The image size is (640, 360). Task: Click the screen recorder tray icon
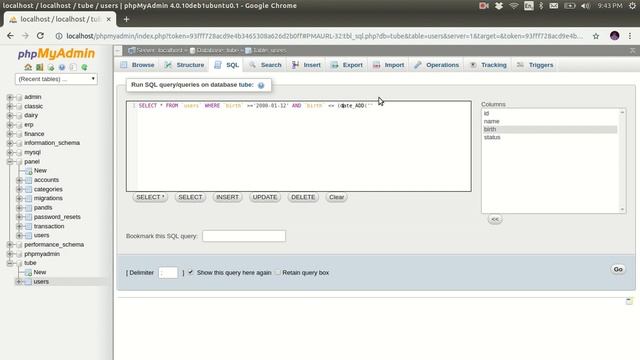(484, 6)
